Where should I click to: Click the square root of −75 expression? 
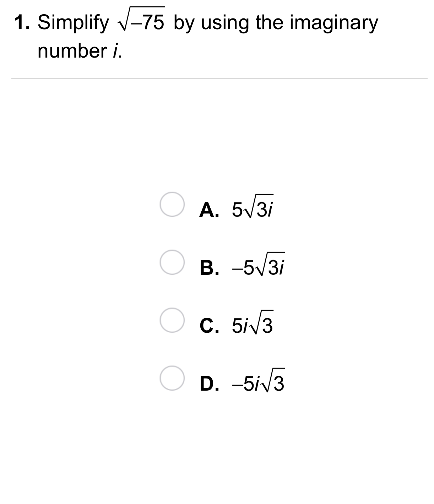point(141,21)
